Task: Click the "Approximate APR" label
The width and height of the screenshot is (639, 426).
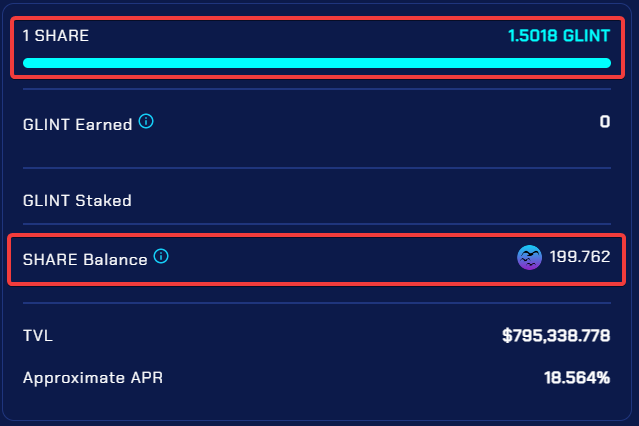Action: (91, 379)
